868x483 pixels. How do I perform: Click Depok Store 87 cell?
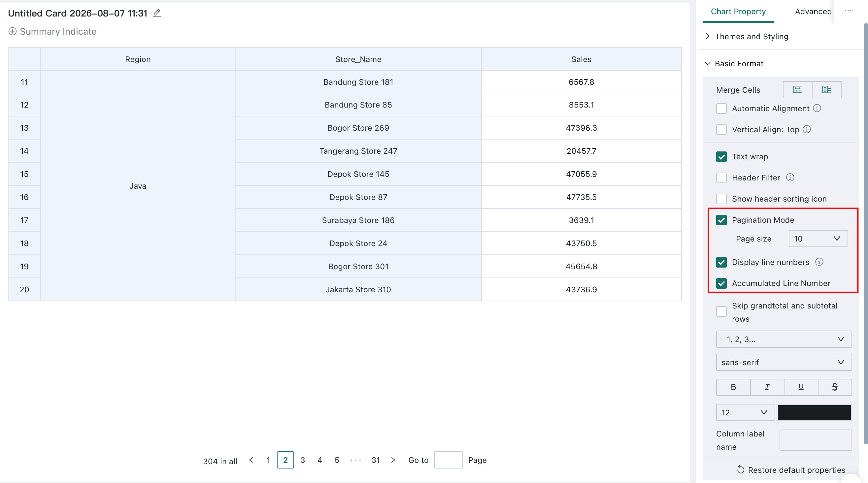click(x=358, y=197)
